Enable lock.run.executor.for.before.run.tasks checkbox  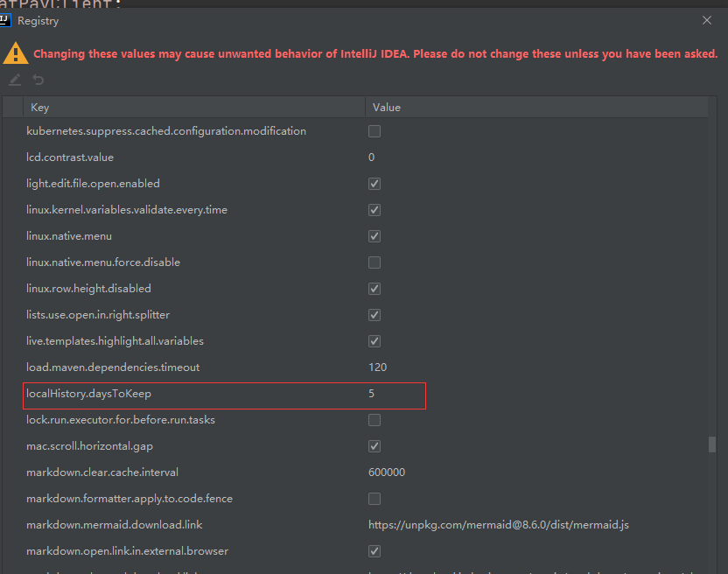pos(374,420)
